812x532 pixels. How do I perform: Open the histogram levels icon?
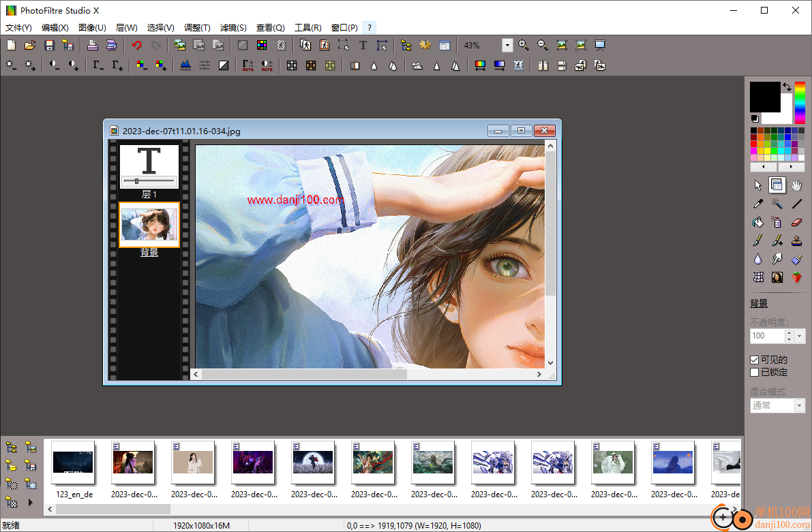pyautogui.click(x=185, y=65)
